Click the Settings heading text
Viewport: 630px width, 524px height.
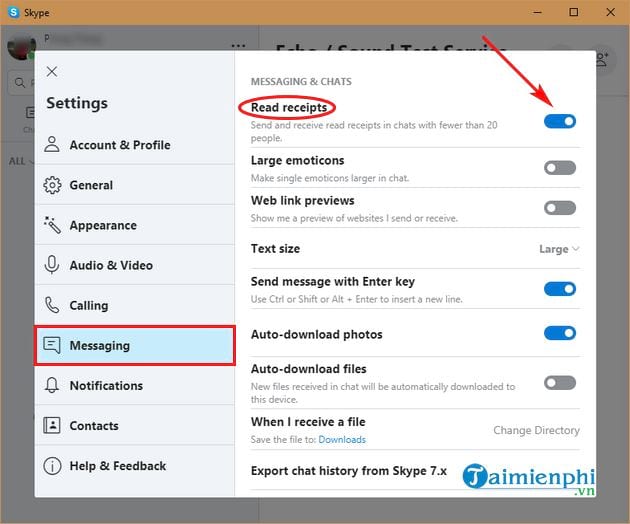[x=77, y=103]
